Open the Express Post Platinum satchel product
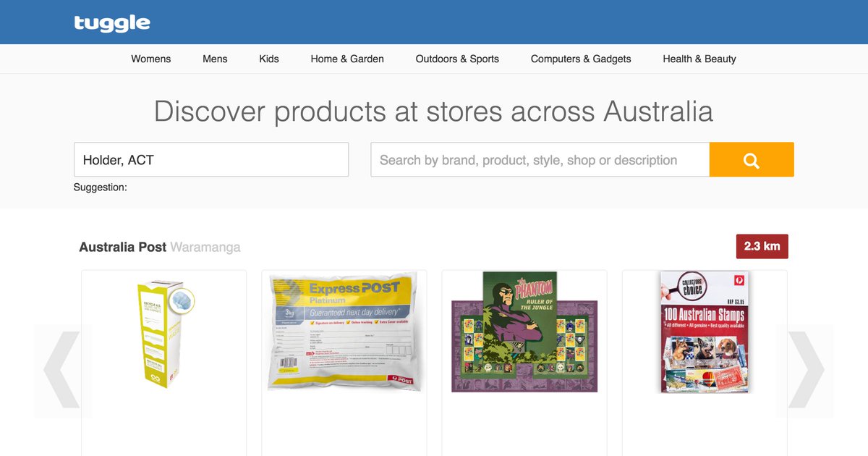This screenshot has height=456, width=868. 344,332
